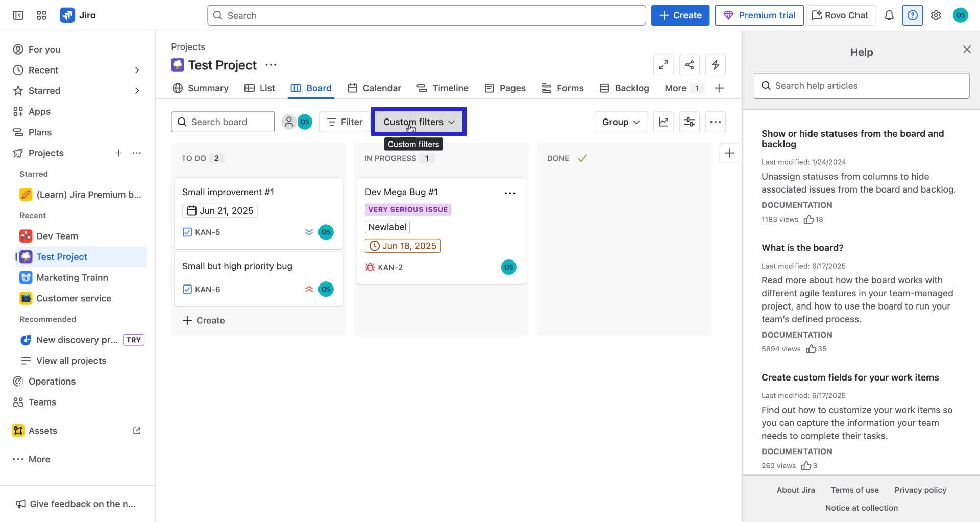Toggle the KAN-6 checkbox
The image size is (980, 522).
point(187,289)
